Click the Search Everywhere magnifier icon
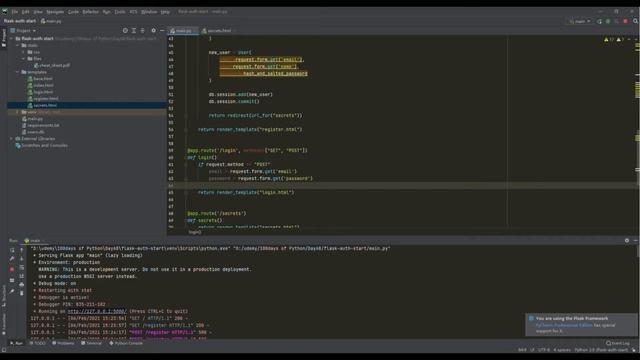The image size is (640, 360). 636,21
